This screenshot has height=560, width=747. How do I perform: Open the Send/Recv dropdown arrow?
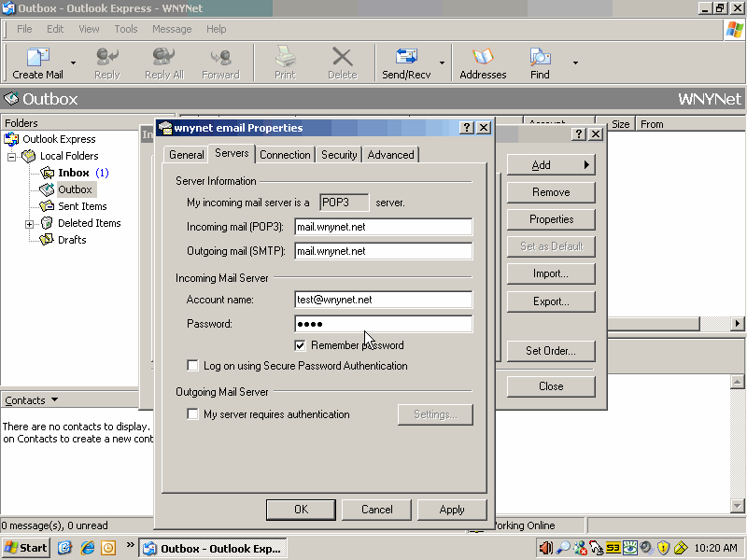(442, 63)
